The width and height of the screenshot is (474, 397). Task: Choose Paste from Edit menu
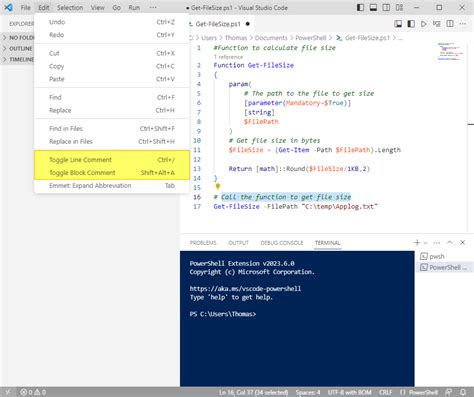click(x=112, y=79)
